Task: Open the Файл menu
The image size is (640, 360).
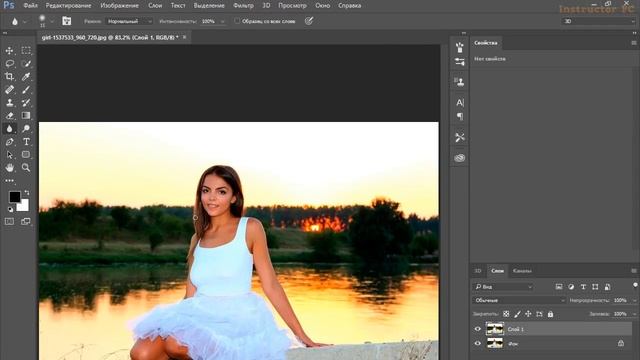Action: (x=30, y=6)
